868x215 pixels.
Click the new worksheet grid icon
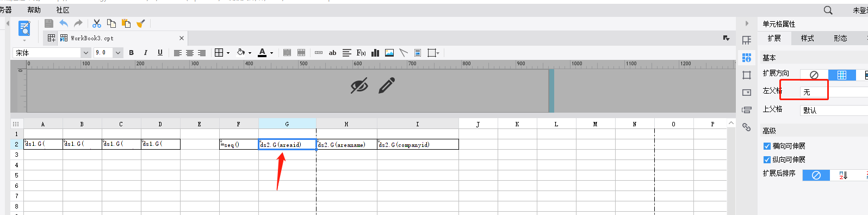pyautogui.click(x=52, y=38)
